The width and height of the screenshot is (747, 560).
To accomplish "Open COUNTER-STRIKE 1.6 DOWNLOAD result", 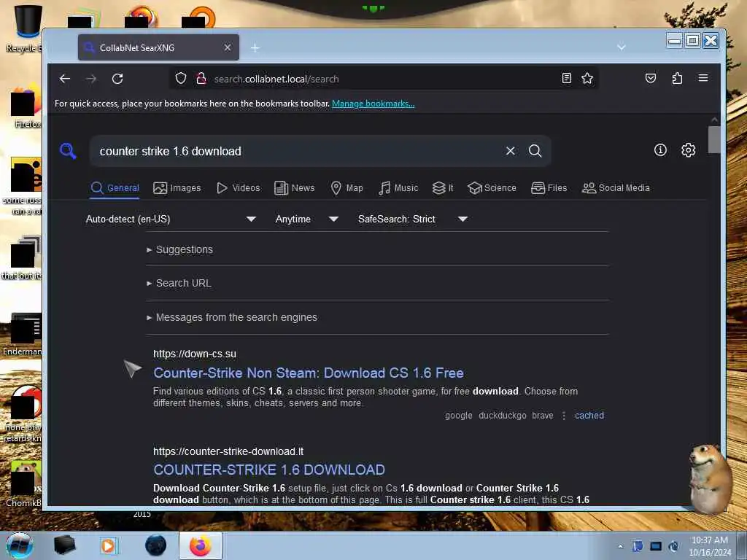I will tap(269, 470).
